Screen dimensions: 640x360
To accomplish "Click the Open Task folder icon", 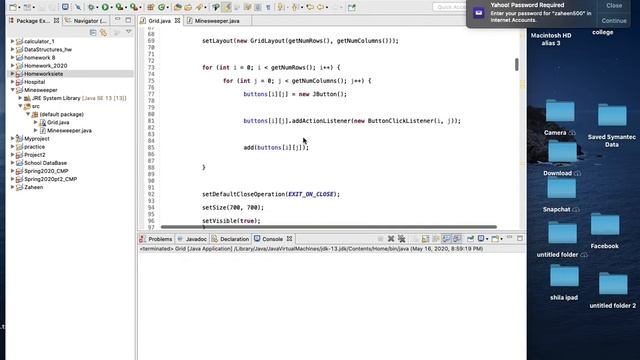I will pos(188,7).
